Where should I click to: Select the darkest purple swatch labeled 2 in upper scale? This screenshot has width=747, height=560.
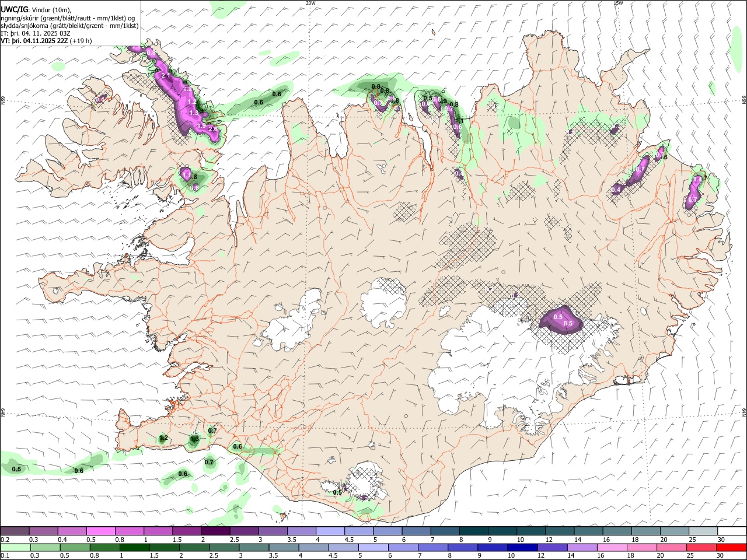click(215, 531)
